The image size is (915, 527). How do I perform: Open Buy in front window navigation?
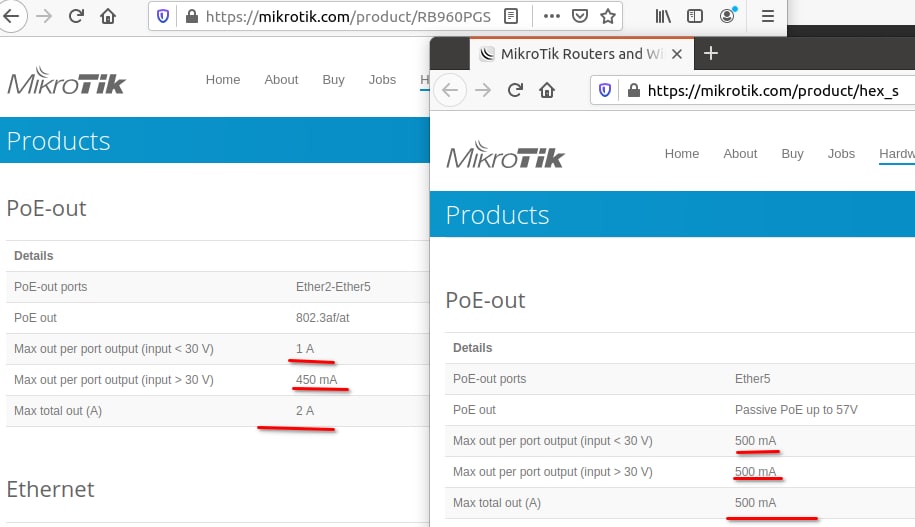point(792,153)
